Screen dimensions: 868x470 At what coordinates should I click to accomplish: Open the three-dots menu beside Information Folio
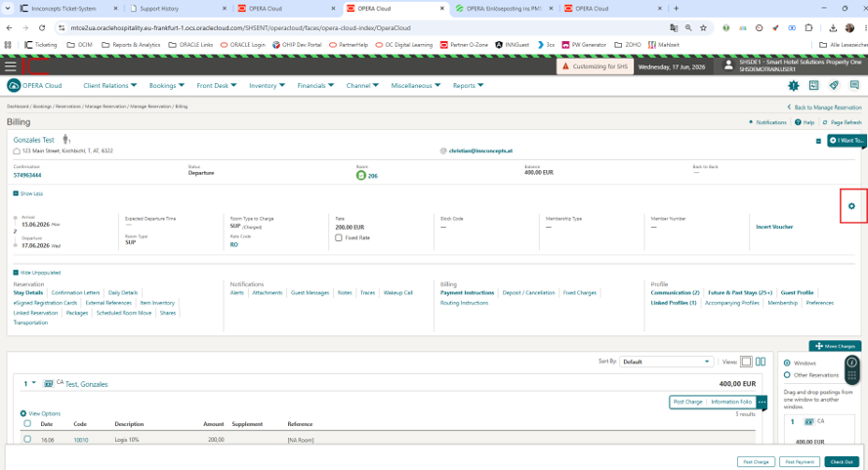click(x=763, y=402)
